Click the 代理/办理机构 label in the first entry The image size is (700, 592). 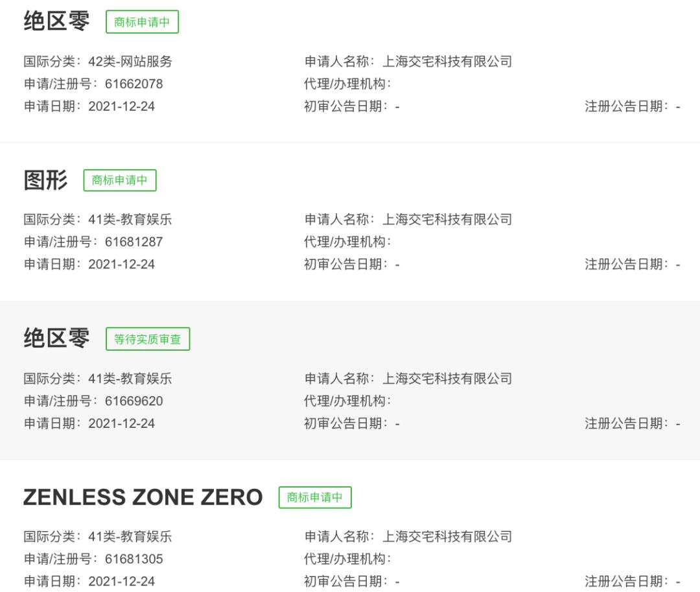point(347,84)
